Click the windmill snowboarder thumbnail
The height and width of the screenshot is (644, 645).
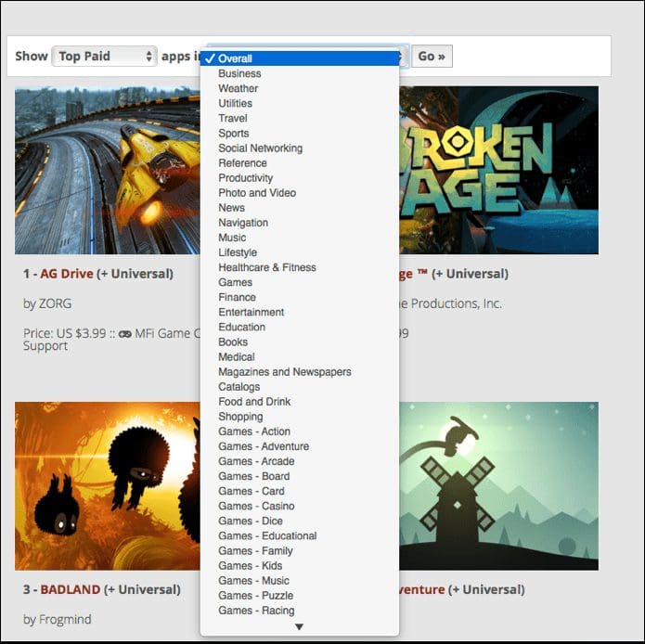point(498,485)
